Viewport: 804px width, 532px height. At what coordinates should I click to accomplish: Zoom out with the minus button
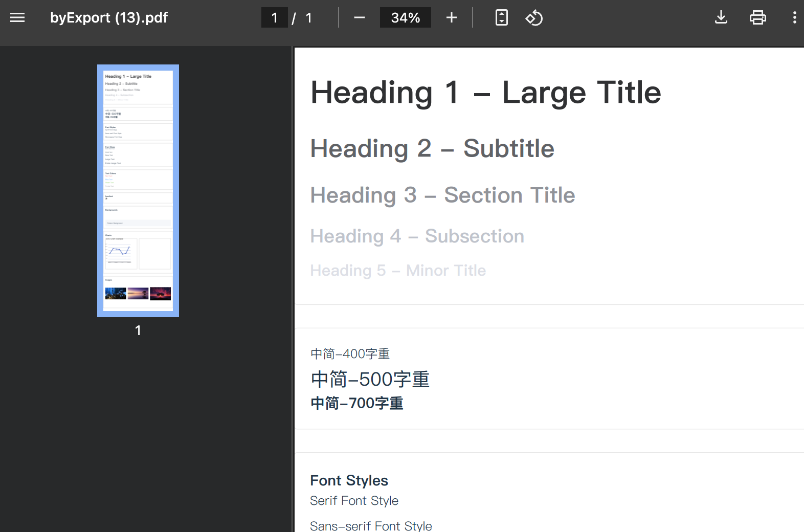point(360,18)
